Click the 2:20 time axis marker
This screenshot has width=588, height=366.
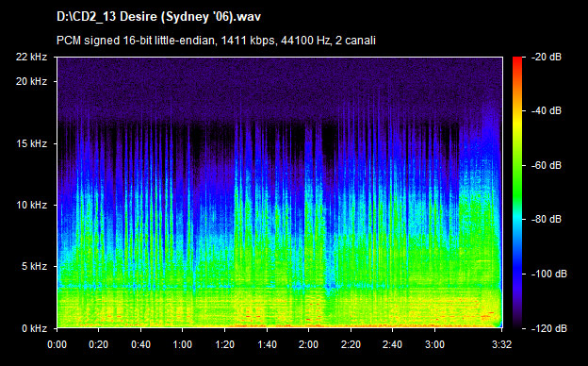click(x=351, y=344)
